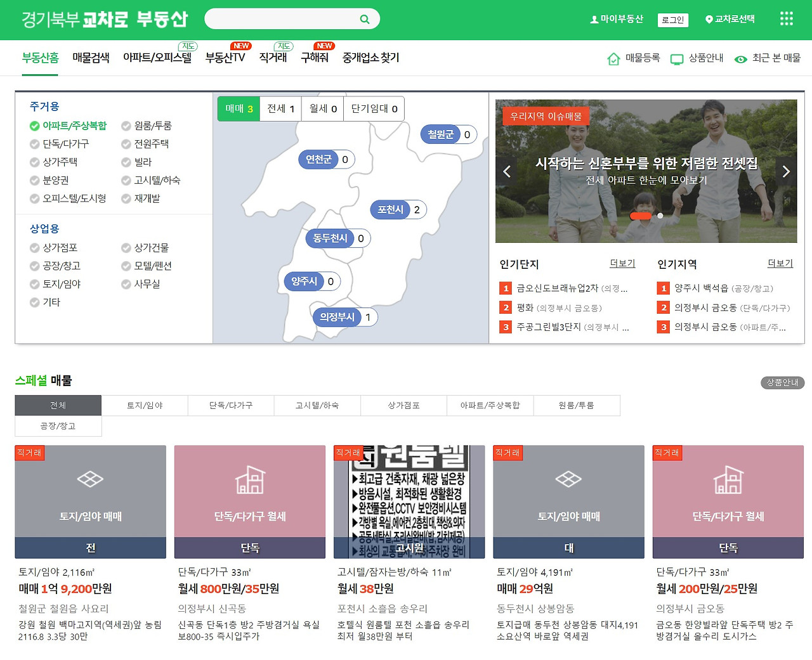Select 원룸/투룸 property type
The width and height of the screenshot is (812, 660).
pos(147,126)
